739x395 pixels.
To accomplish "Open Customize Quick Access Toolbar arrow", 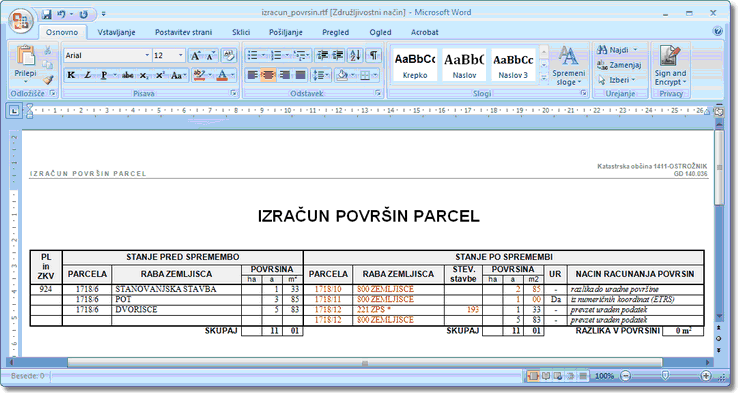I will pyautogui.click(x=104, y=14).
